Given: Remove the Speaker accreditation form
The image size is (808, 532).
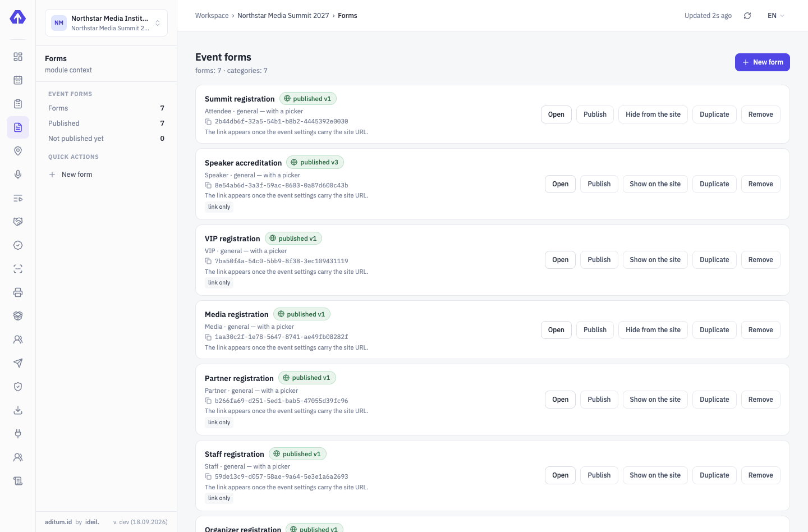Looking at the screenshot, I should [760, 184].
